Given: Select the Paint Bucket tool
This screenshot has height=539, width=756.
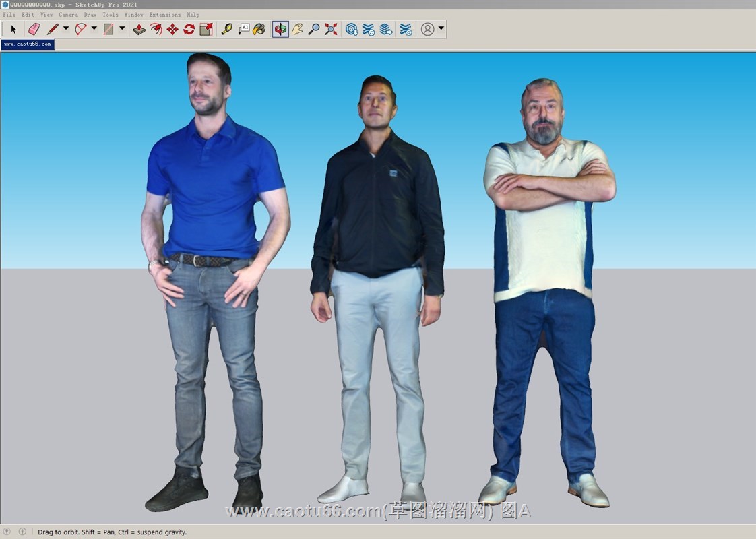Looking at the screenshot, I should point(259,29).
